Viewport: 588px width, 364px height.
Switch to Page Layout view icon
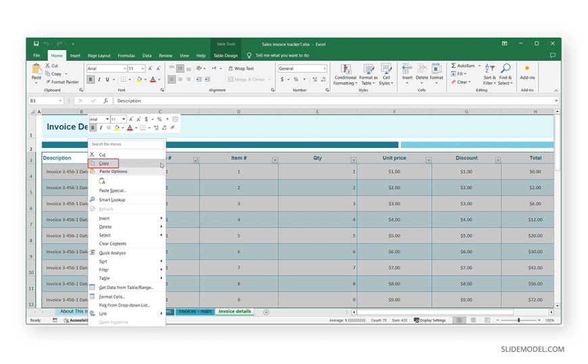click(473, 321)
